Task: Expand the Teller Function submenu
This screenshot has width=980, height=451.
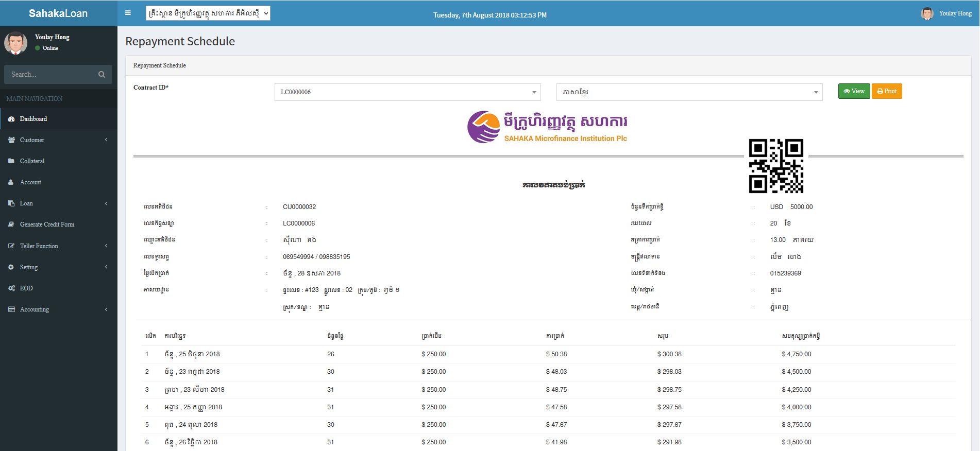Action: tap(39, 246)
